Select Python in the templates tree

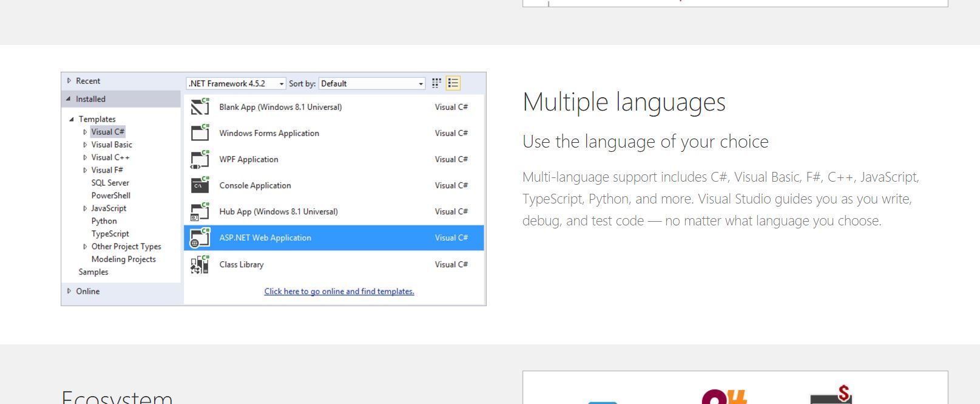104,221
